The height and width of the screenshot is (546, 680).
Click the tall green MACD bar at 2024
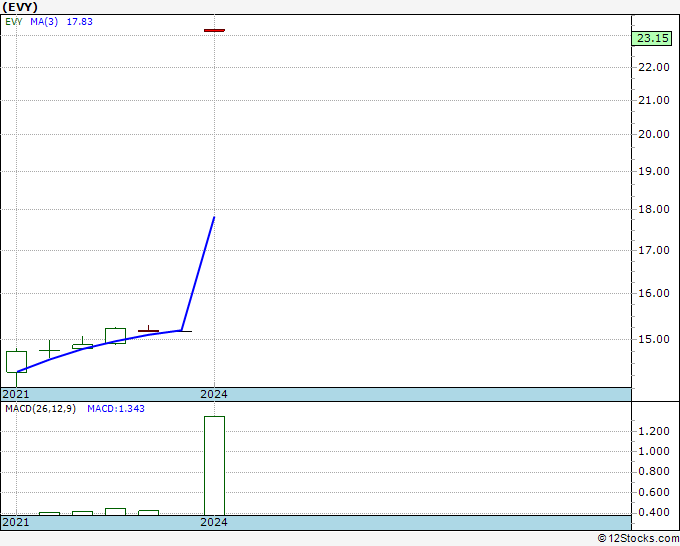(214, 466)
